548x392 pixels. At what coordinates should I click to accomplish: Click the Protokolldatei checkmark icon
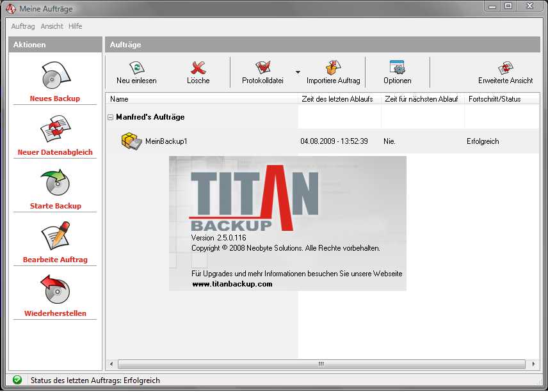263,67
